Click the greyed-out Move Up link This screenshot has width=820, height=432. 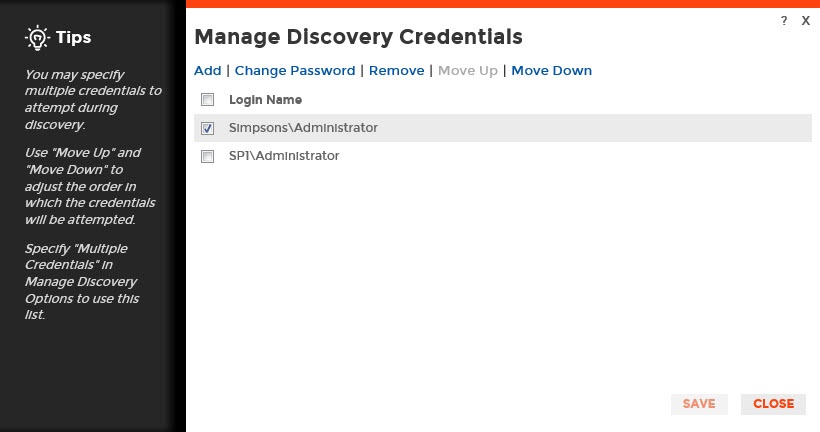pyautogui.click(x=468, y=71)
